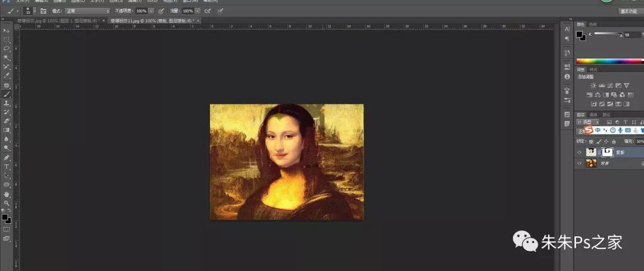Select the Magic Wand tool
The height and width of the screenshot is (271, 644).
point(7,57)
